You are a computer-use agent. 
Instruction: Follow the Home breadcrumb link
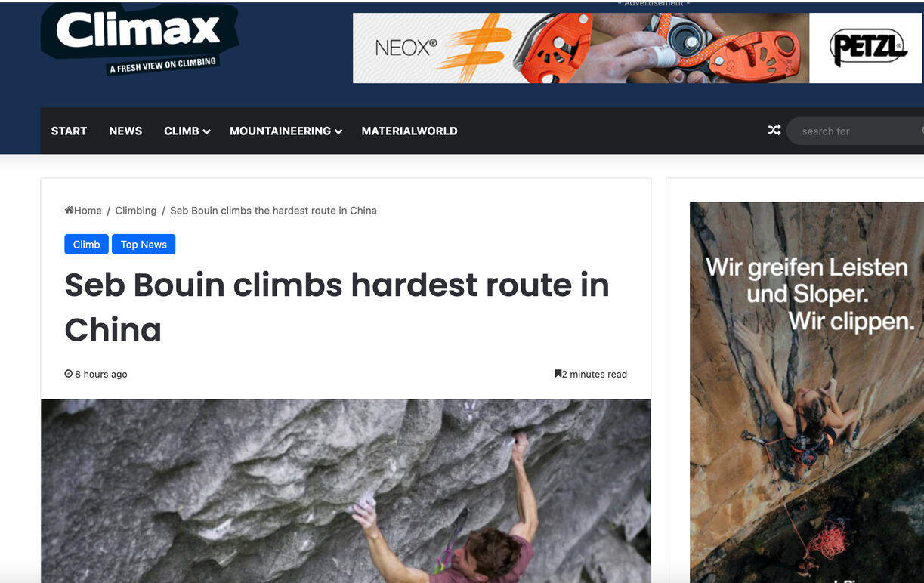tap(83, 210)
